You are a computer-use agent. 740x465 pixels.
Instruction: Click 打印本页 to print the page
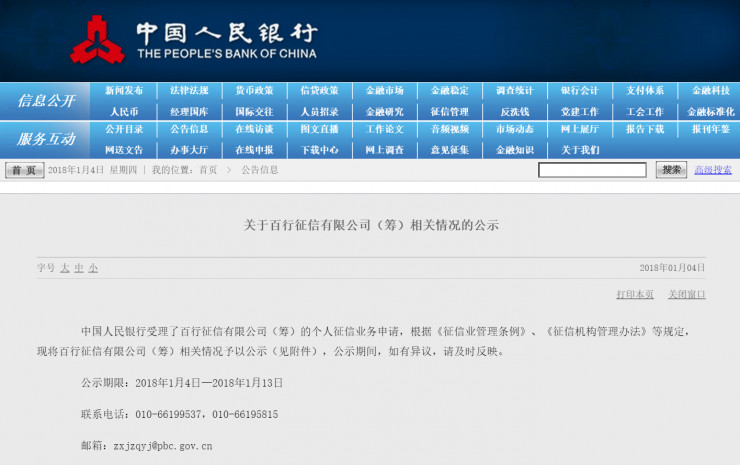tap(635, 294)
